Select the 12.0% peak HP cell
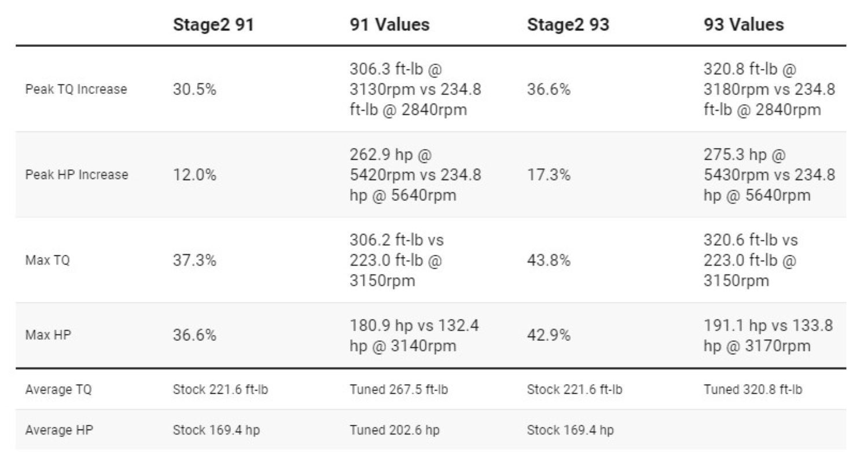This screenshot has height=452, width=868. (x=194, y=175)
